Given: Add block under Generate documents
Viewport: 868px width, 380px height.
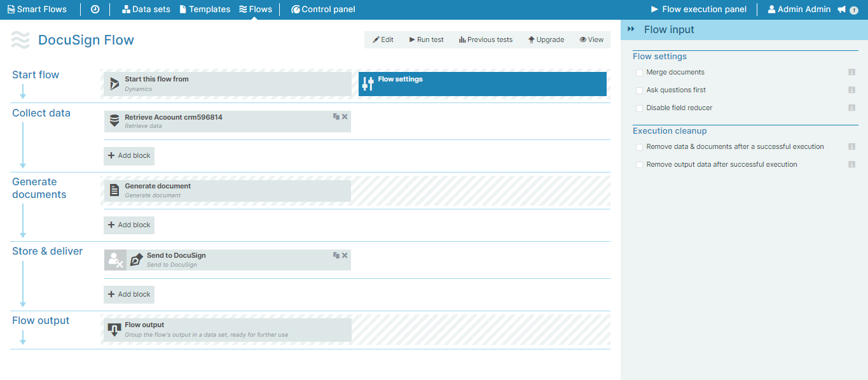Looking at the screenshot, I should 129,225.
